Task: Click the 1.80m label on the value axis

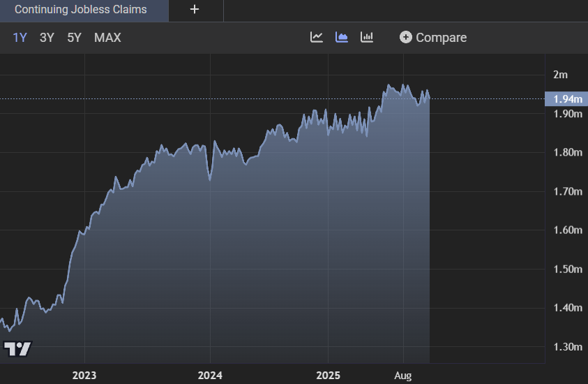Action: (567, 153)
